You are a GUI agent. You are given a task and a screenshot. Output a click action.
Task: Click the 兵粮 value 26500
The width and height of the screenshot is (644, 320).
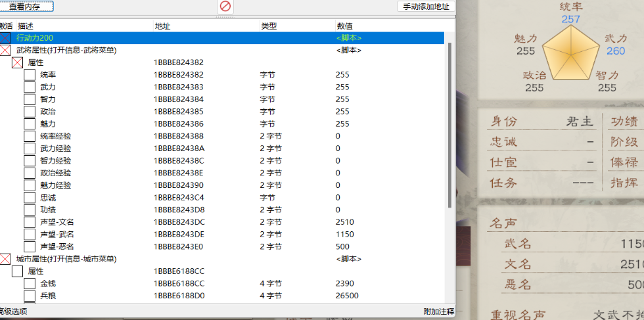(x=347, y=296)
